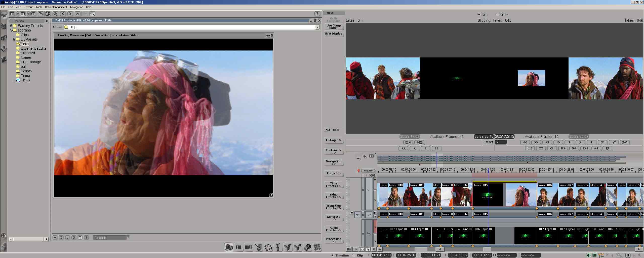This screenshot has height=258, width=644.
Task: Collapse the soprano project folder
Action: point(11,30)
